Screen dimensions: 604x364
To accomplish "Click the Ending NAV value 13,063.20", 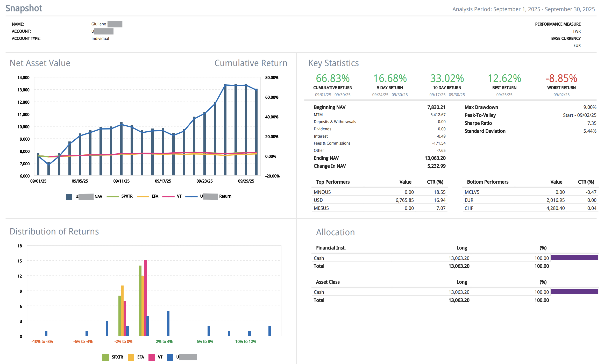I will pyautogui.click(x=435, y=158).
